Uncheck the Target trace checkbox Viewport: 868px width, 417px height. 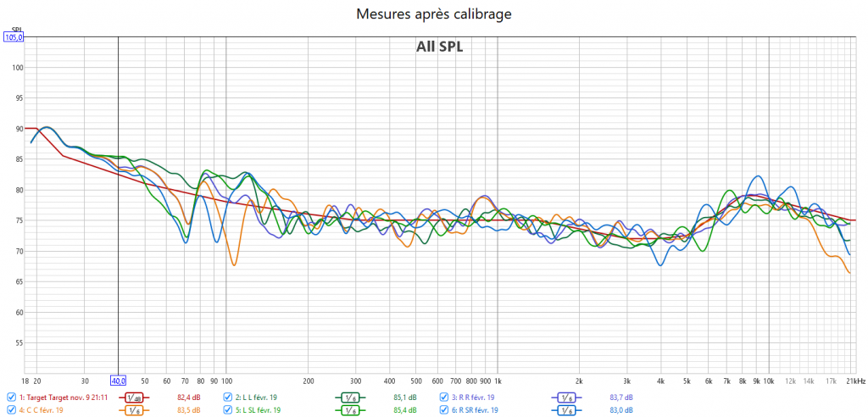tap(11, 397)
